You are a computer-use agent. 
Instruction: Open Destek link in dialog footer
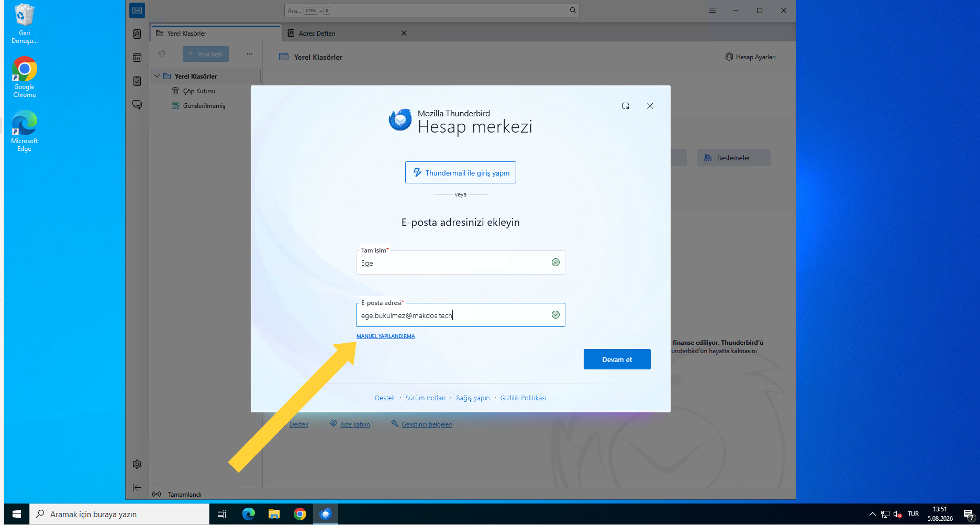click(x=385, y=398)
